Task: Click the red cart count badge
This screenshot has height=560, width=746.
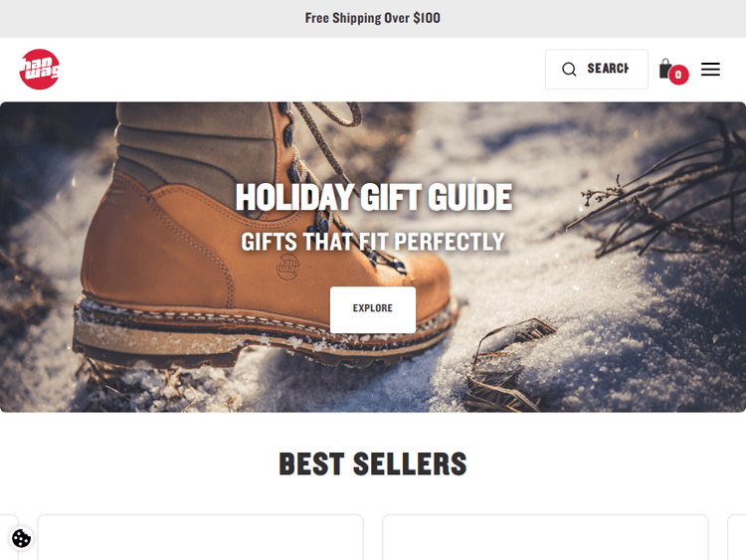Action: tap(678, 75)
